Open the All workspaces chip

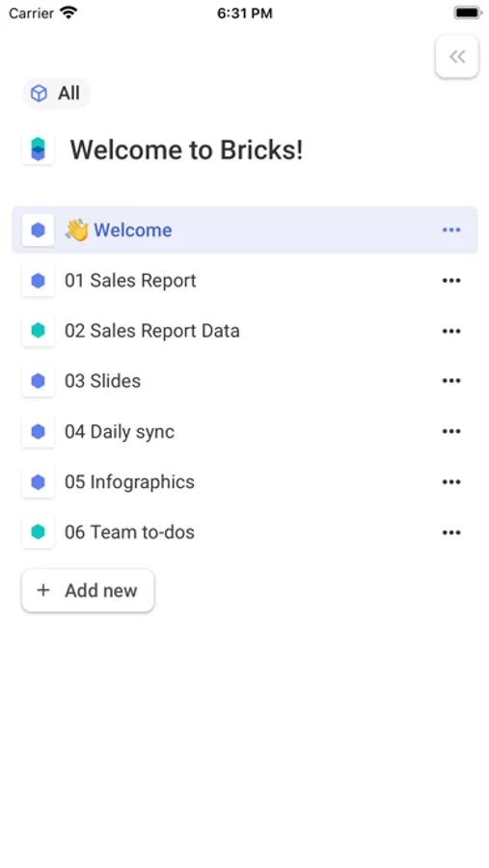pos(56,94)
